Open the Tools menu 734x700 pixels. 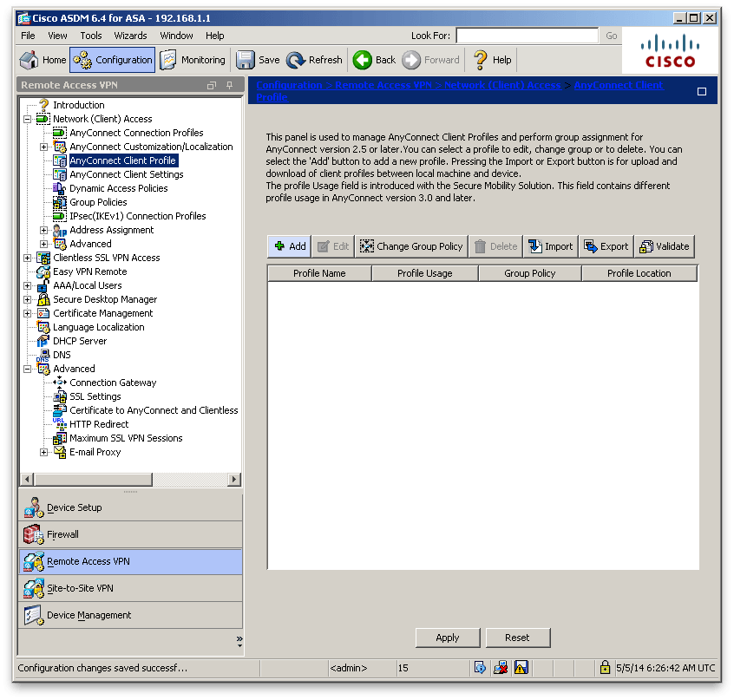click(x=91, y=36)
